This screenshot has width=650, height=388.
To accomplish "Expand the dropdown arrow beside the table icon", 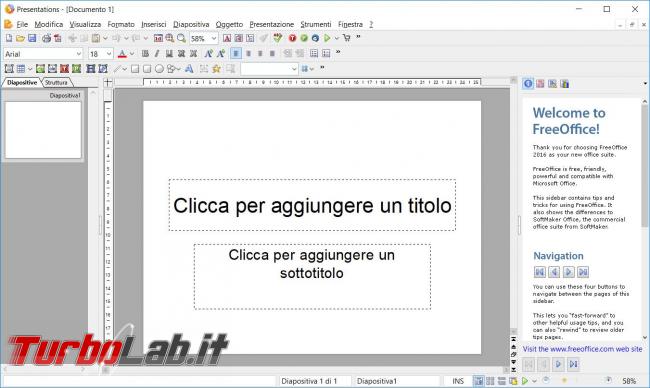I will pos(30,69).
